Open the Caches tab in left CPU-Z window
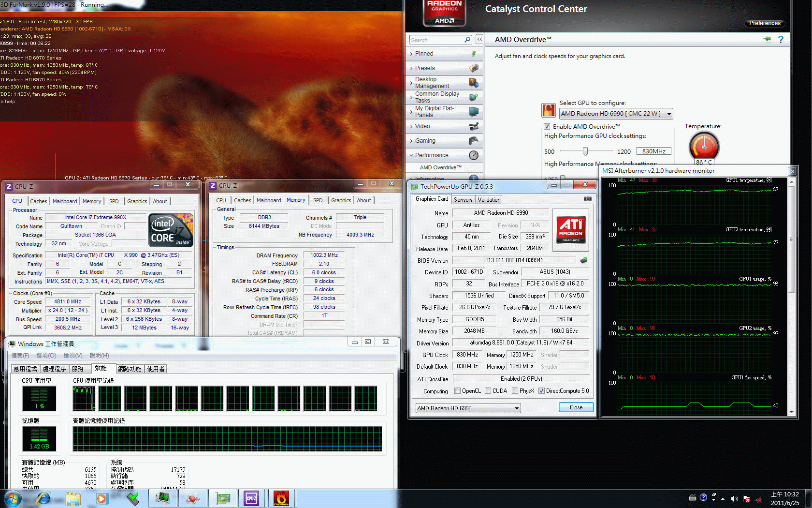 point(39,201)
